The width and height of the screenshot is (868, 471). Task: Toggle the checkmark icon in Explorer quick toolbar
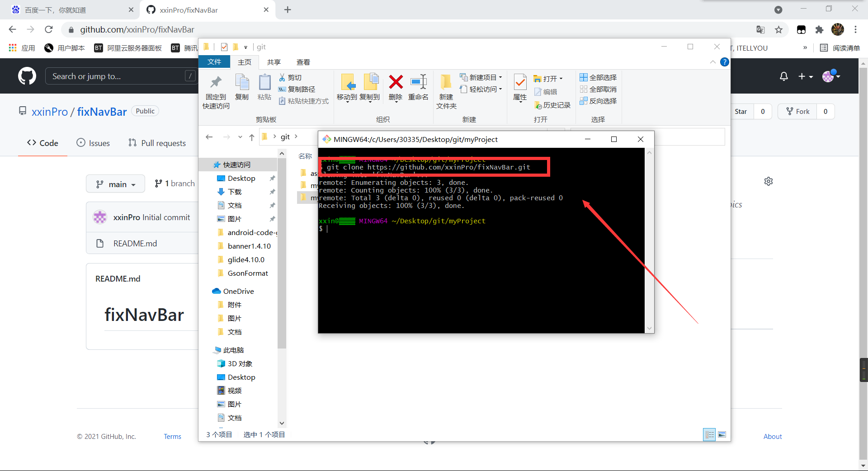click(x=224, y=47)
